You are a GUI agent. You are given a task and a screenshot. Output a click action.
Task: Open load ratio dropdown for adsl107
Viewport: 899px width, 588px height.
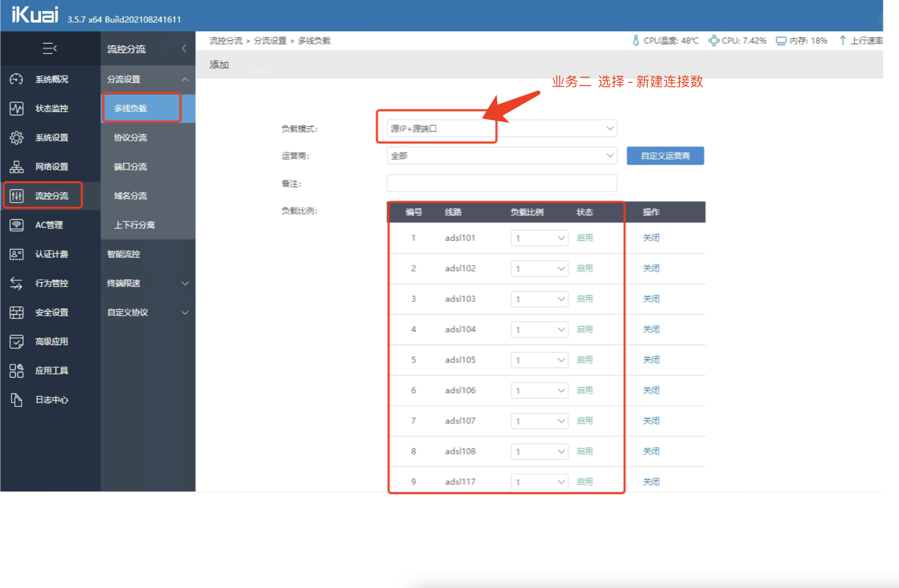(540, 421)
